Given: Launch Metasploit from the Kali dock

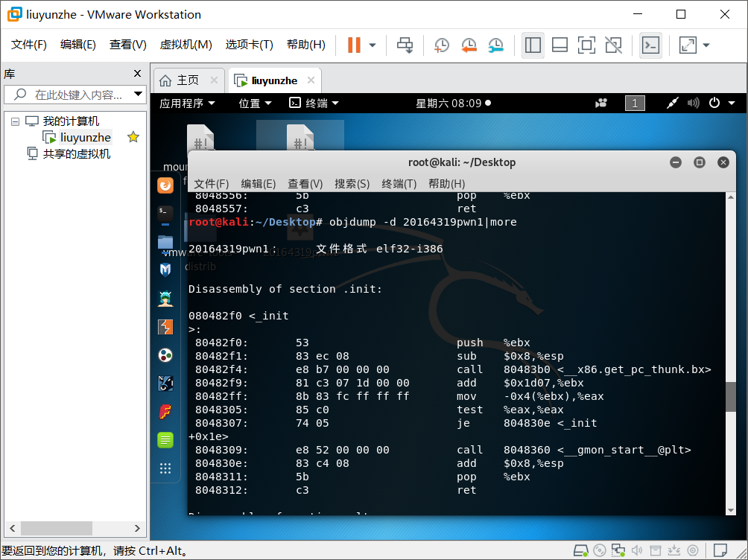Looking at the screenshot, I should coord(165,270).
